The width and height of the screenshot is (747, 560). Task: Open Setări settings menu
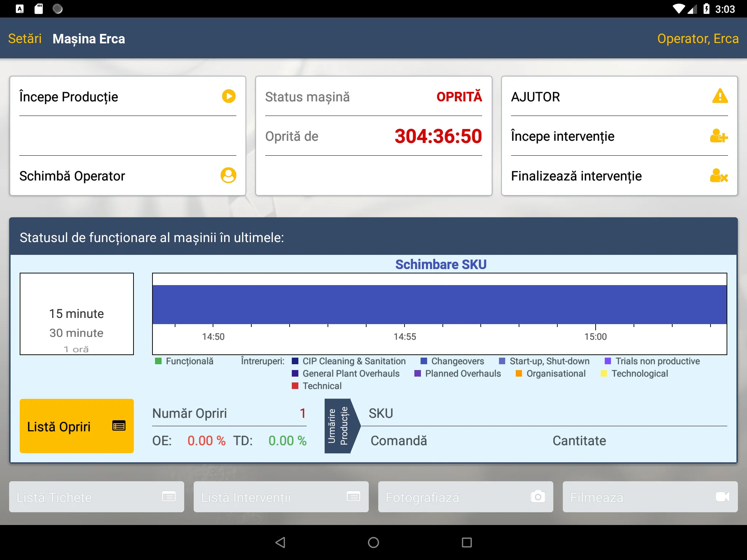pyautogui.click(x=25, y=39)
